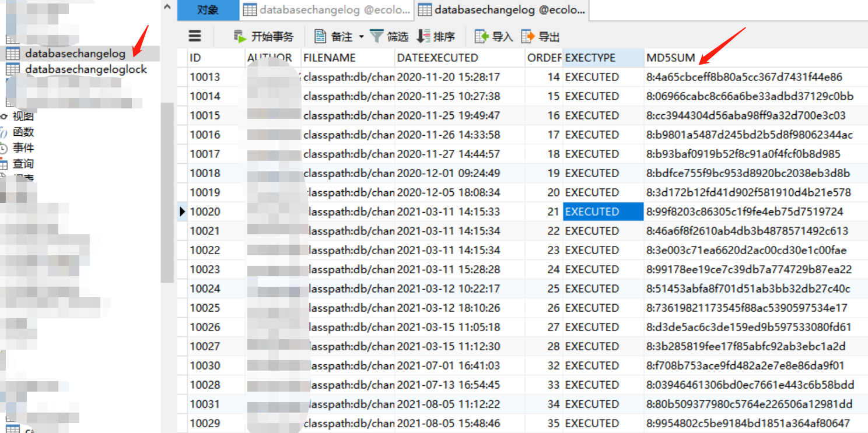Image resolution: width=868 pixels, height=433 pixels.
Task: Click the 导出 export icon
Action: (x=527, y=36)
